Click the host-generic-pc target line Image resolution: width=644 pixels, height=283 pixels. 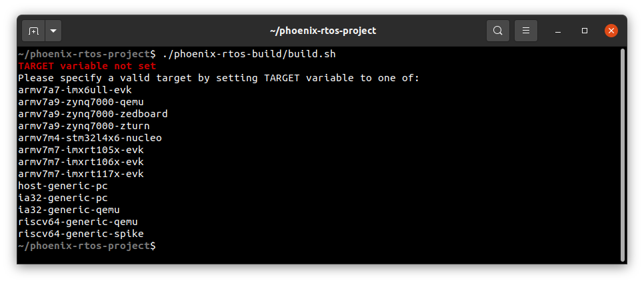tap(63, 186)
